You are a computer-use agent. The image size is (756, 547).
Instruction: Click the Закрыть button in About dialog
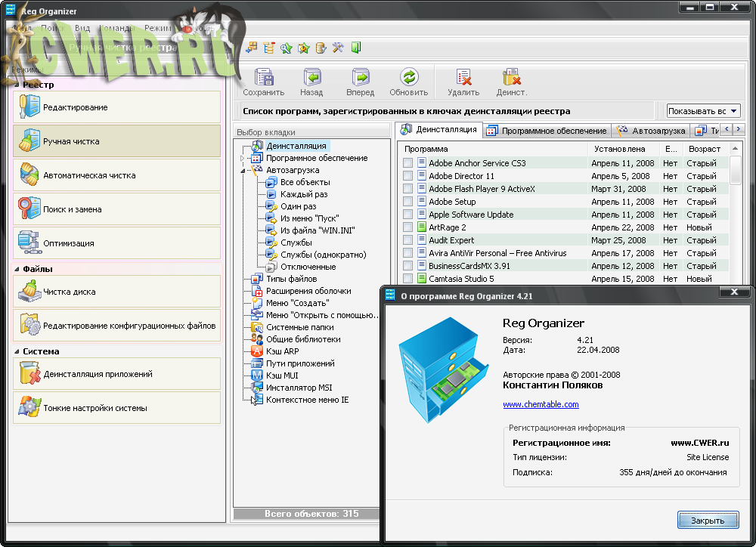(707, 520)
